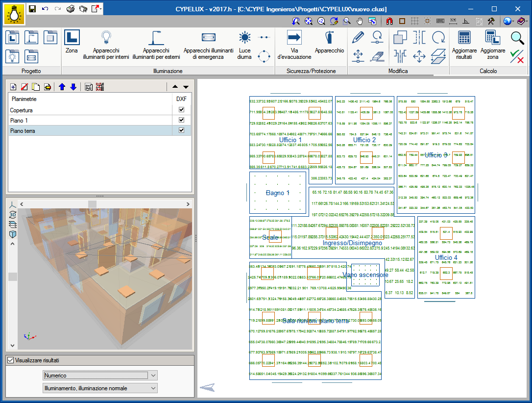Select the Copertura floor row
The width and height of the screenshot is (532, 403).
(x=100, y=110)
